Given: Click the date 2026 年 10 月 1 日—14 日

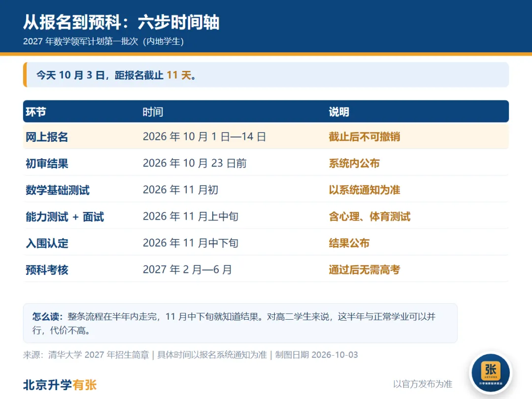Looking at the screenshot, I should pyautogui.click(x=204, y=137).
